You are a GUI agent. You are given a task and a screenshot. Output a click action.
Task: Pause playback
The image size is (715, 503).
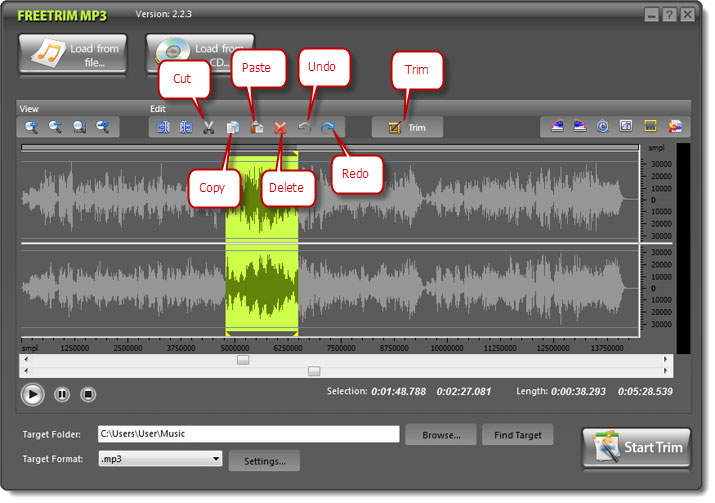62,394
